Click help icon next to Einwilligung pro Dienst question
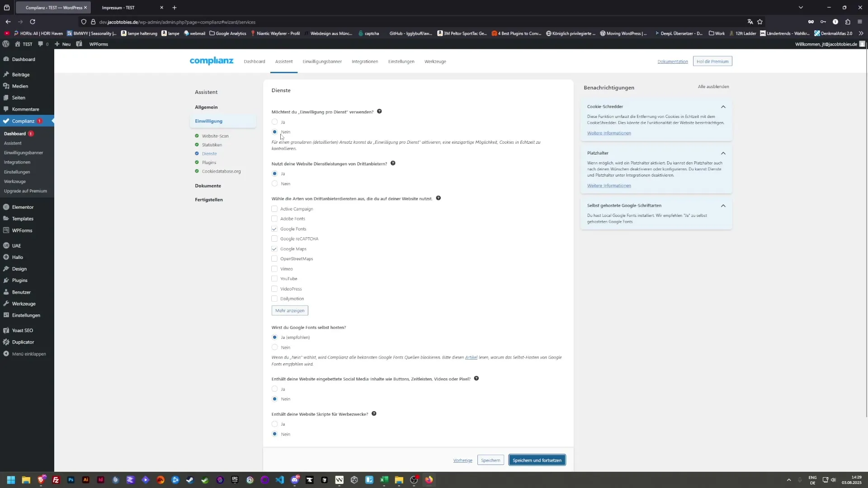Image resolution: width=868 pixels, height=488 pixels. click(379, 111)
